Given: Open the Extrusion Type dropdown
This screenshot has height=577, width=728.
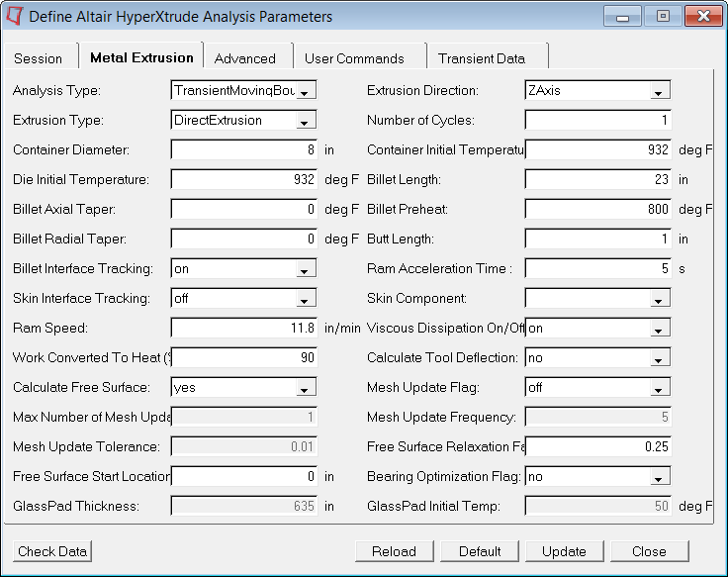Looking at the screenshot, I should 243,120.
